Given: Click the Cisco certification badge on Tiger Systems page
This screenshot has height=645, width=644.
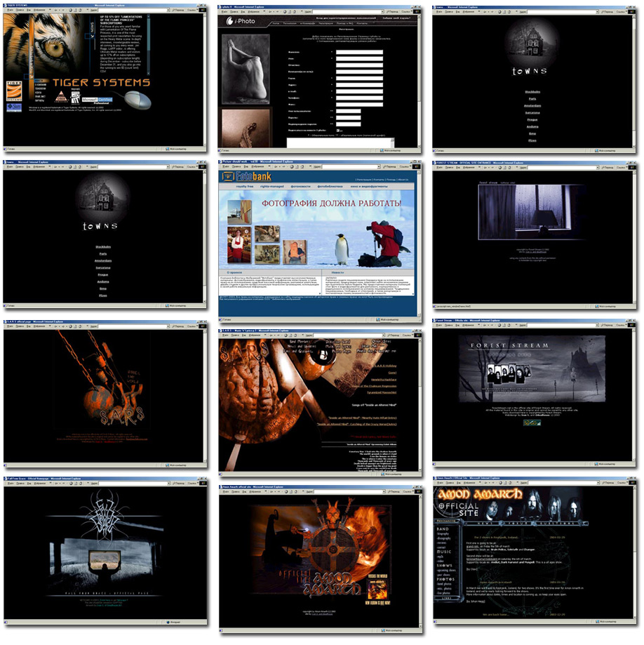Looking at the screenshot, I should tap(61, 97).
